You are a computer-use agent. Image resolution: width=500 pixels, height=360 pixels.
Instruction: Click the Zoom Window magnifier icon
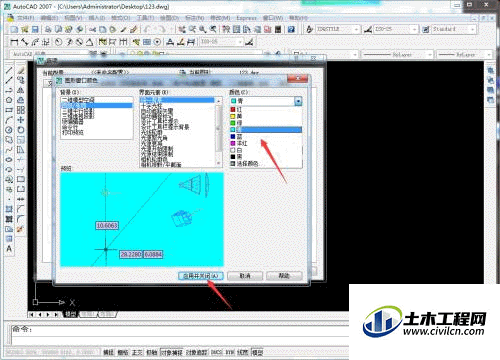click(203, 29)
